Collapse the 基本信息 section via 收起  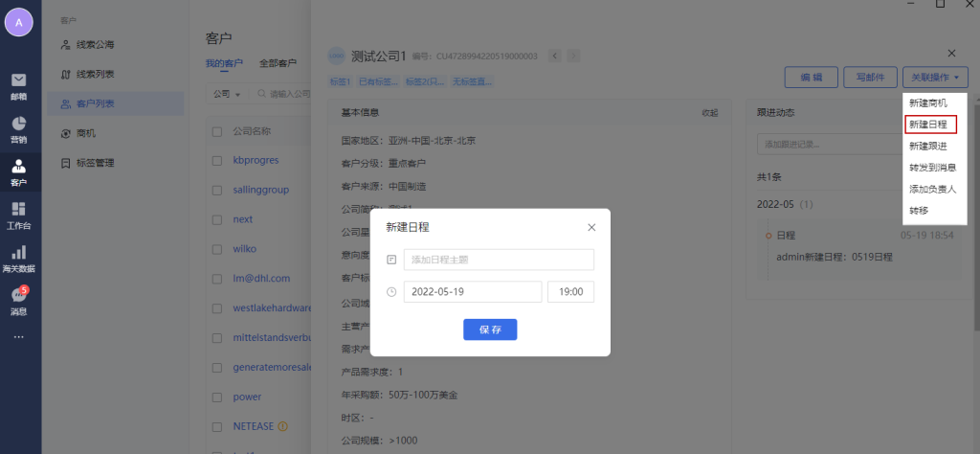(x=709, y=113)
